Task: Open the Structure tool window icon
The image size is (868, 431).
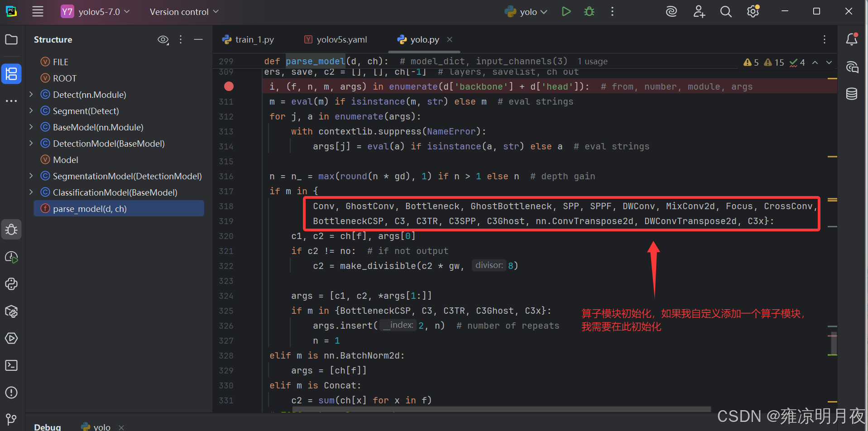Action: coord(11,73)
